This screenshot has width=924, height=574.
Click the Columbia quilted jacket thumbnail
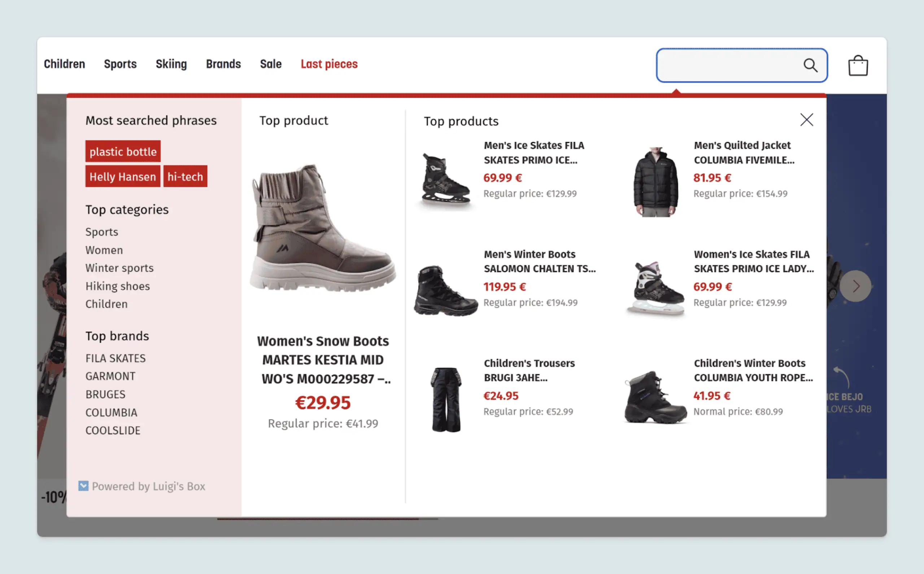(655, 182)
